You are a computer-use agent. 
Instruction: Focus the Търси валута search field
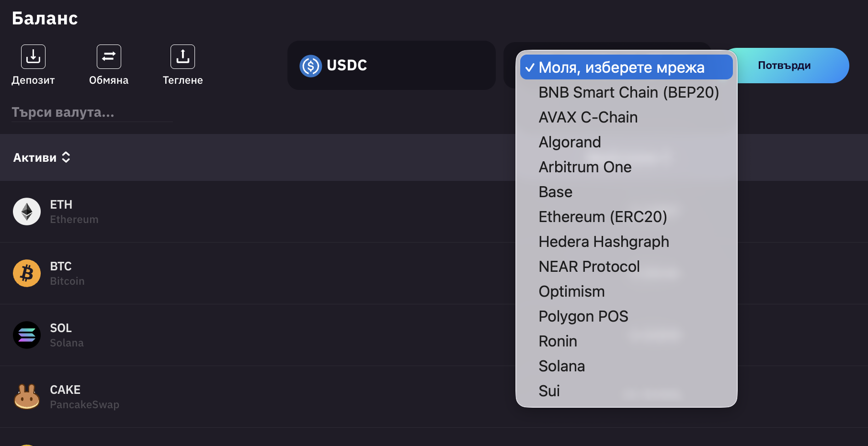(91, 112)
